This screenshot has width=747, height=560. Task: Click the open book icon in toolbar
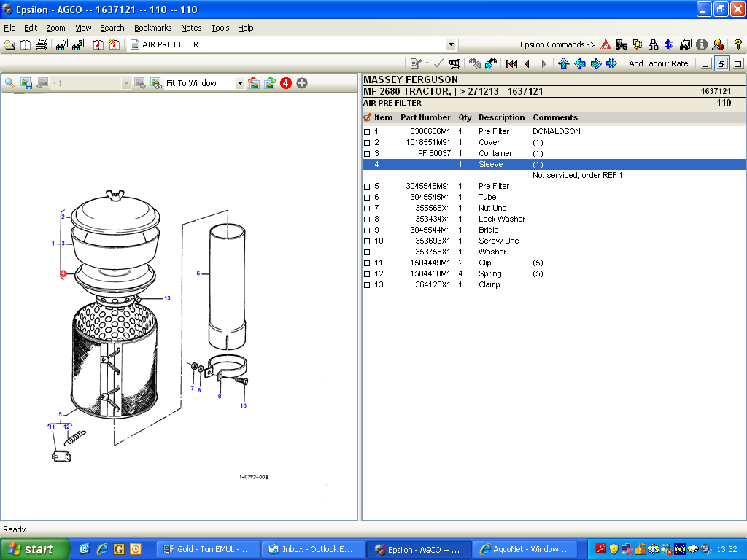pos(26,44)
